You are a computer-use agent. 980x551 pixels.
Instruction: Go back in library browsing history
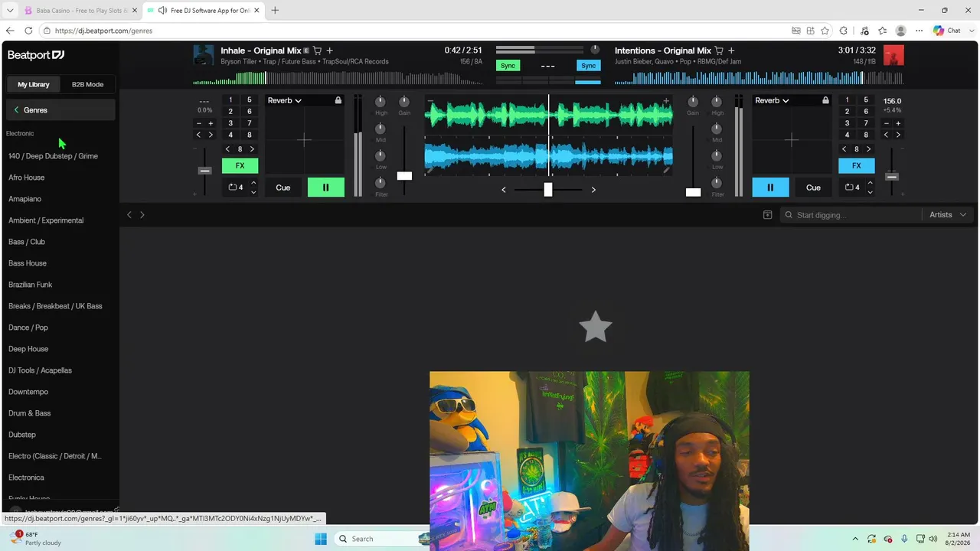(x=129, y=215)
